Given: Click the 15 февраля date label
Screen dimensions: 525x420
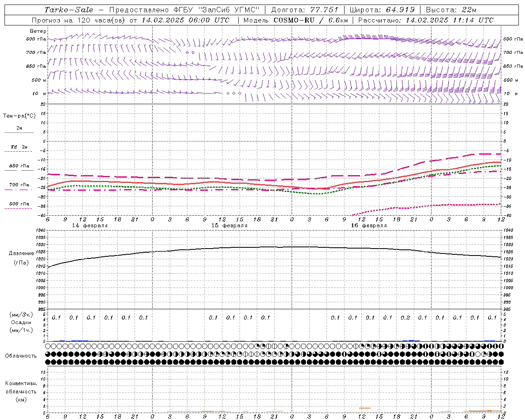Looking at the screenshot, I should click(229, 226).
